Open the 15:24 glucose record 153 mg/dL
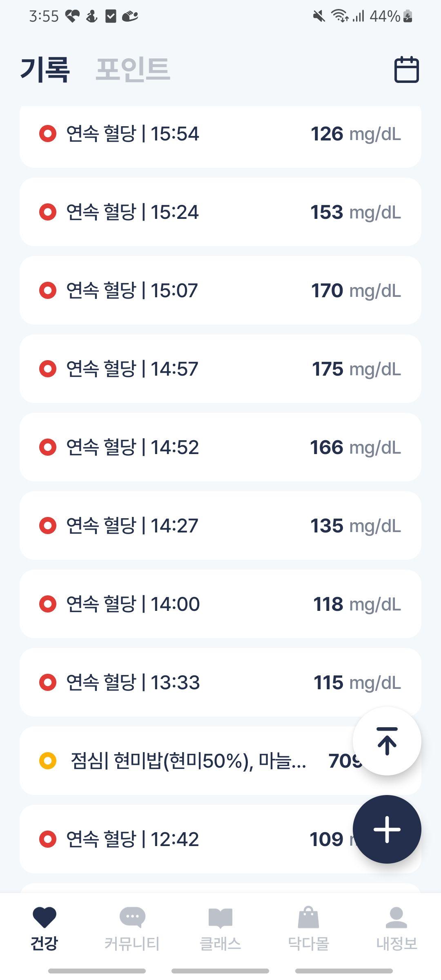Viewport: 441px width, 980px height. point(220,212)
